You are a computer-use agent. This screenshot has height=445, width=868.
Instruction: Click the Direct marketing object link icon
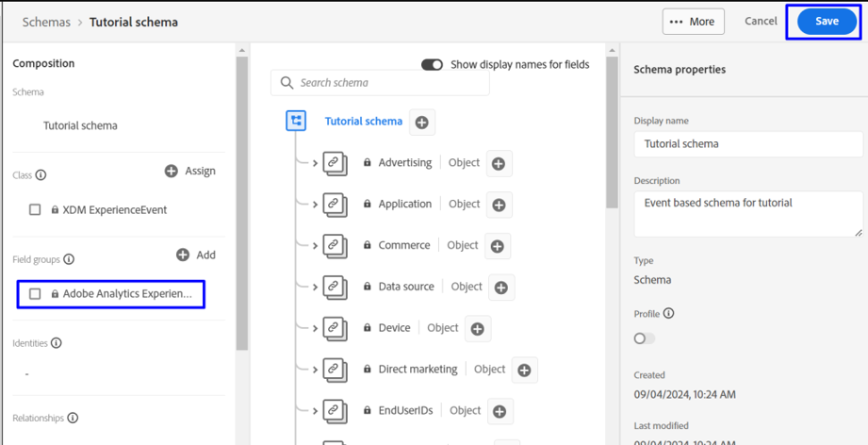pos(335,370)
